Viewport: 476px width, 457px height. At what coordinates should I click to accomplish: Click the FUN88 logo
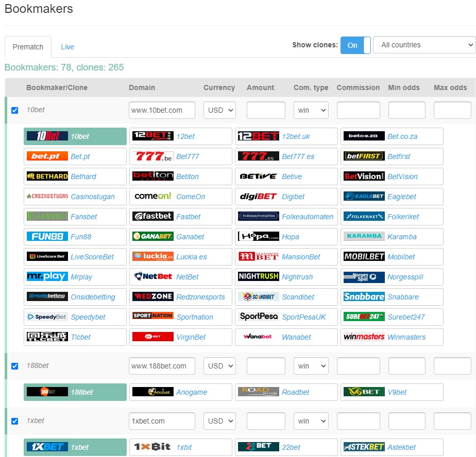point(47,236)
